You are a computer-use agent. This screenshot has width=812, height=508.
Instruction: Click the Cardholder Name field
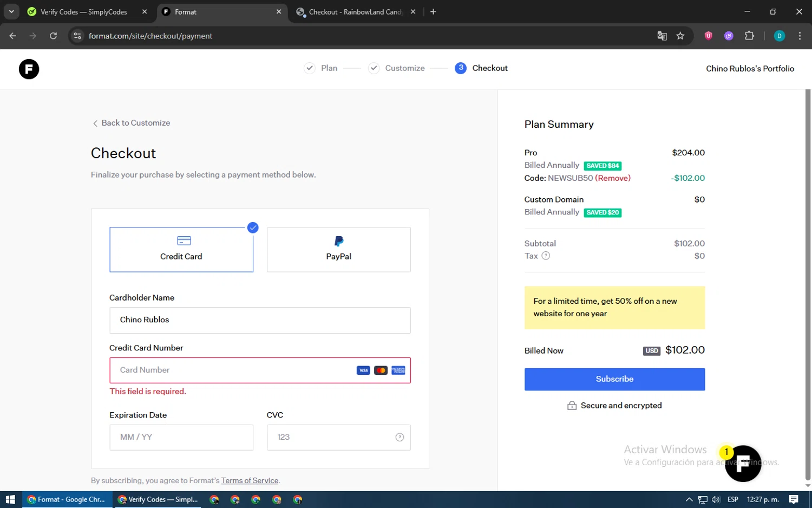click(x=260, y=320)
